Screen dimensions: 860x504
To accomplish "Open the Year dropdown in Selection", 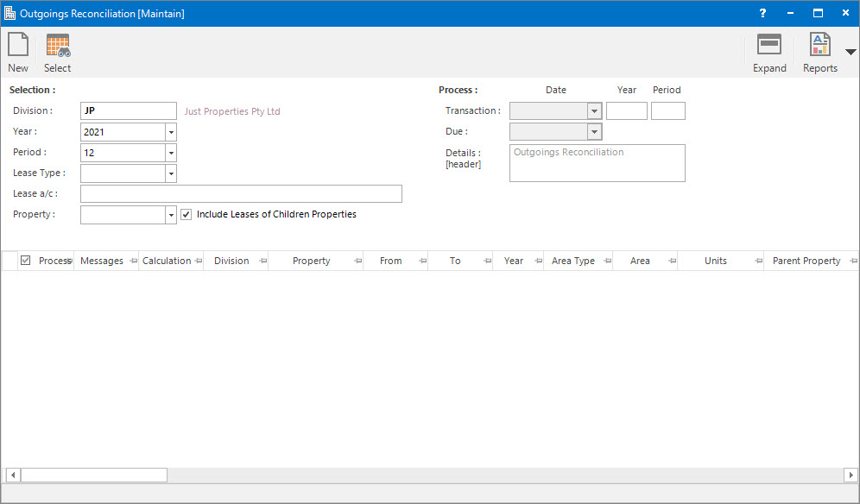I will pos(171,132).
